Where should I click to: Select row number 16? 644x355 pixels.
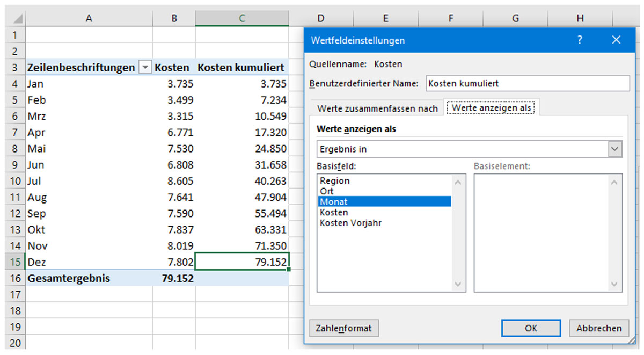(x=14, y=278)
